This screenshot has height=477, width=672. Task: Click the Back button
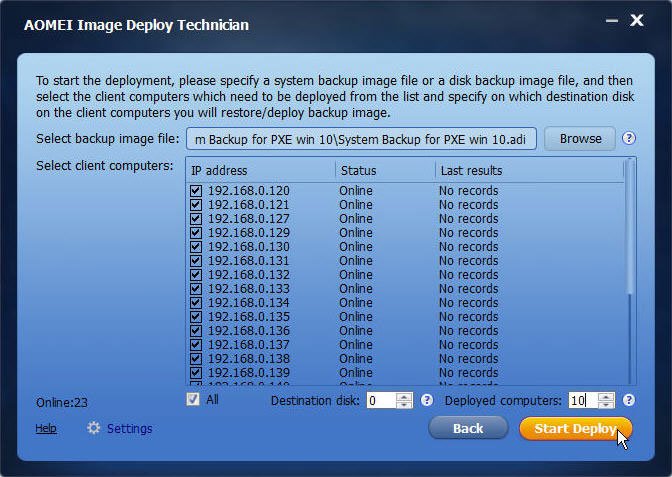click(x=468, y=428)
